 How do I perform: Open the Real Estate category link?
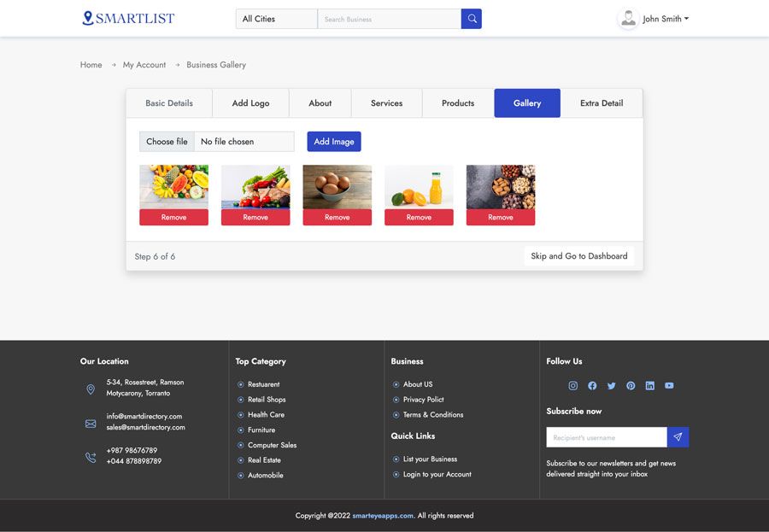coord(264,460)
